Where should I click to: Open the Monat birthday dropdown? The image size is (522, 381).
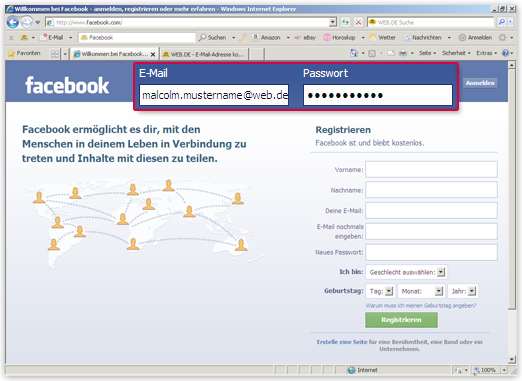(x=421, y=291)
